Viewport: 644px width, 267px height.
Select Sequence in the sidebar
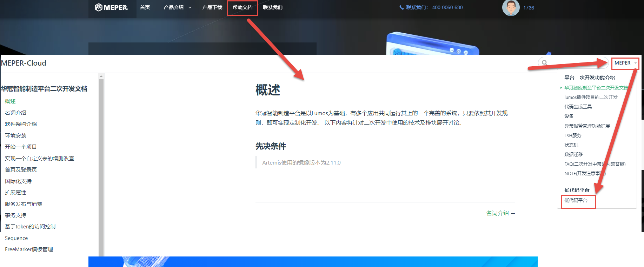(x=16, y=238)
